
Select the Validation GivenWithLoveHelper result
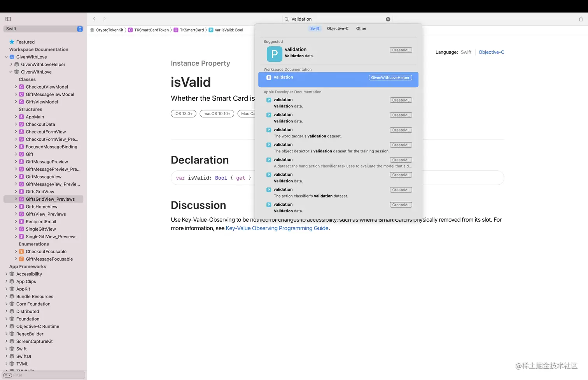[x=338, y=80]
